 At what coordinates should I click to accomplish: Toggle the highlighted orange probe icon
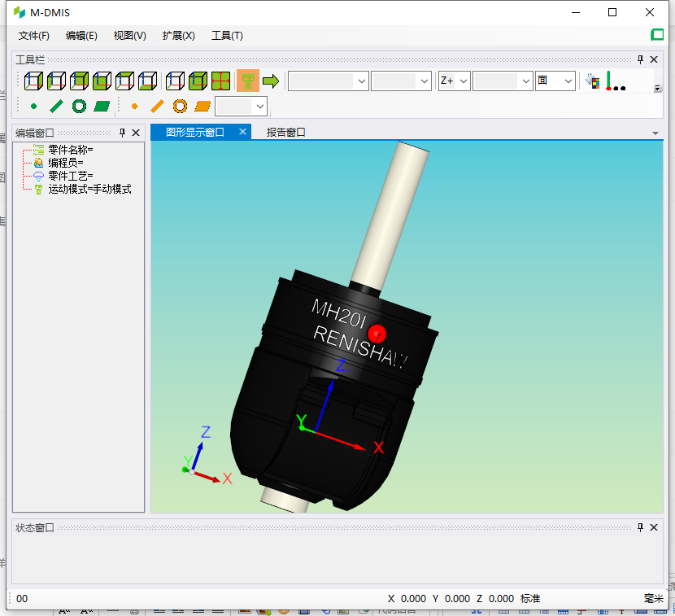tap(247, 81)
